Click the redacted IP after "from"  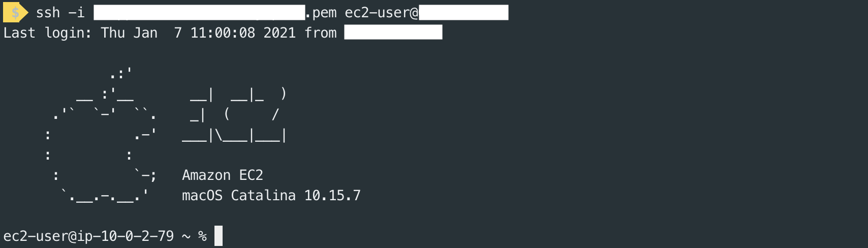pyautogui.click(x=393, y=33)
